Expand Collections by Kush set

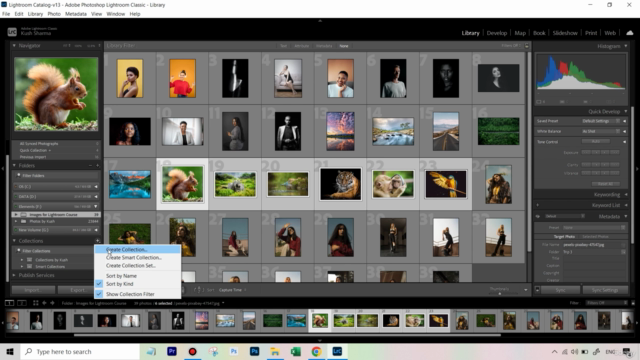[x=22, y=260]
